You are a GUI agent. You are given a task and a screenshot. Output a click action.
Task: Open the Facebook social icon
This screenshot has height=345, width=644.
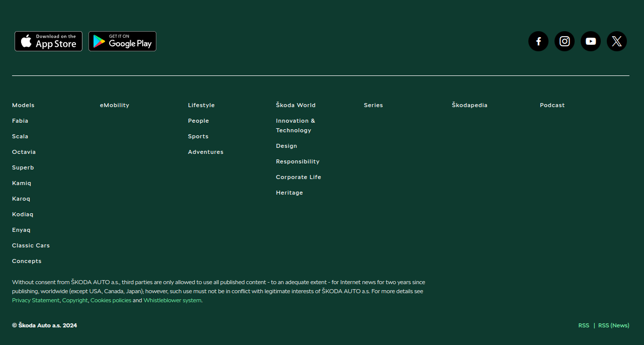point(538,41)
